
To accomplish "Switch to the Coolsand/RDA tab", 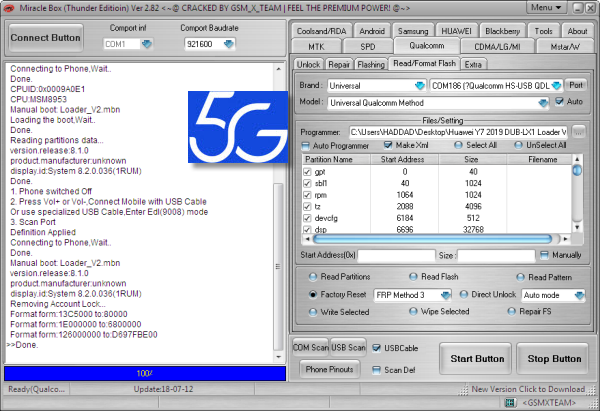I will click(x=321, y=31).
